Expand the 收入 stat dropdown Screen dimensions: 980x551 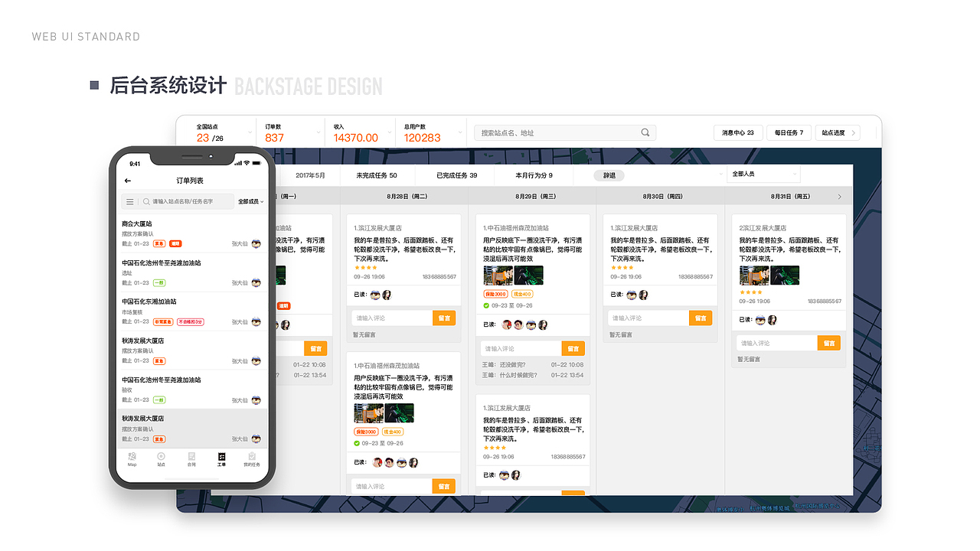[x=390, y=132]
